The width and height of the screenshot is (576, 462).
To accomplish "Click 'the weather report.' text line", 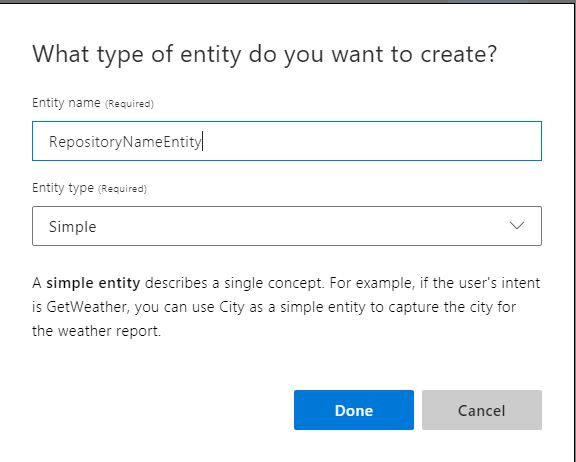I will [97, 331].
